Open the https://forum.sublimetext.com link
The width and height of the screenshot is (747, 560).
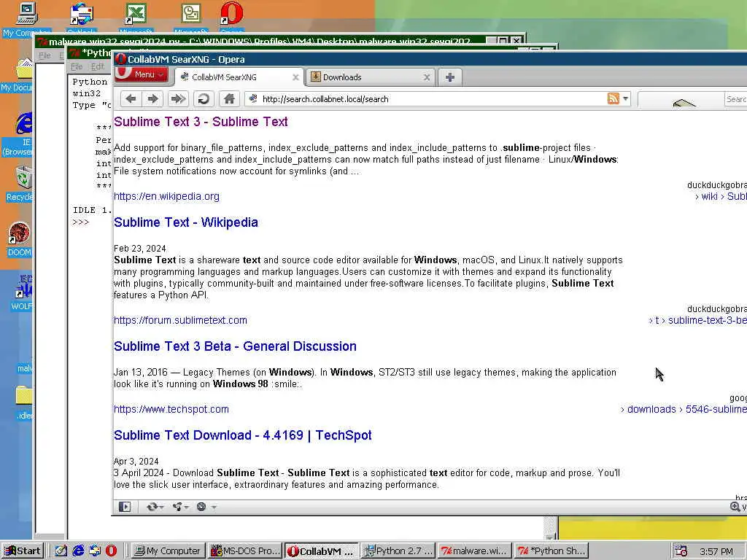click(x=180, y=320)
